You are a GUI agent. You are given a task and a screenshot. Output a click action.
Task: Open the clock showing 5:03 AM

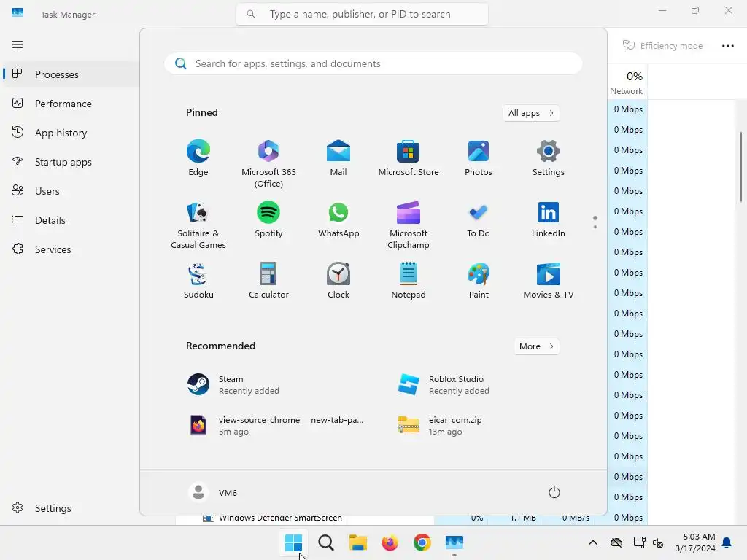(x=695, y=542)
